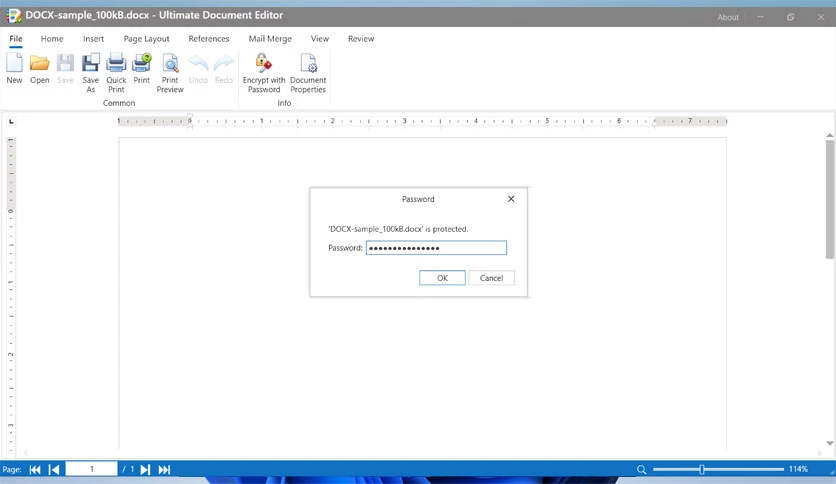Click the tab stop selector at ruler corner

[11, 122]
